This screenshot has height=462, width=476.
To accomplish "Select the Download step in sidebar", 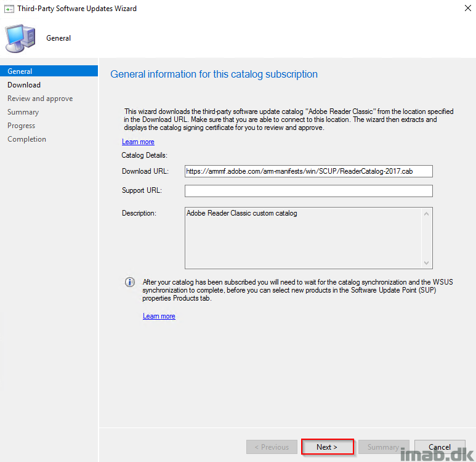I will coord(24,85).
